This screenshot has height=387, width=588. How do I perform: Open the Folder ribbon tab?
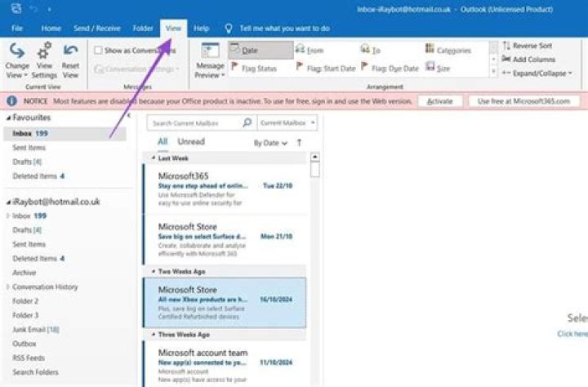[x=142, y=29]
